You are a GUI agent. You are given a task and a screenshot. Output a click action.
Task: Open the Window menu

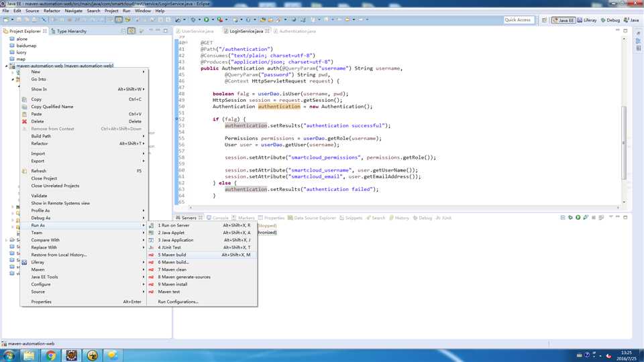click(143, 11)
